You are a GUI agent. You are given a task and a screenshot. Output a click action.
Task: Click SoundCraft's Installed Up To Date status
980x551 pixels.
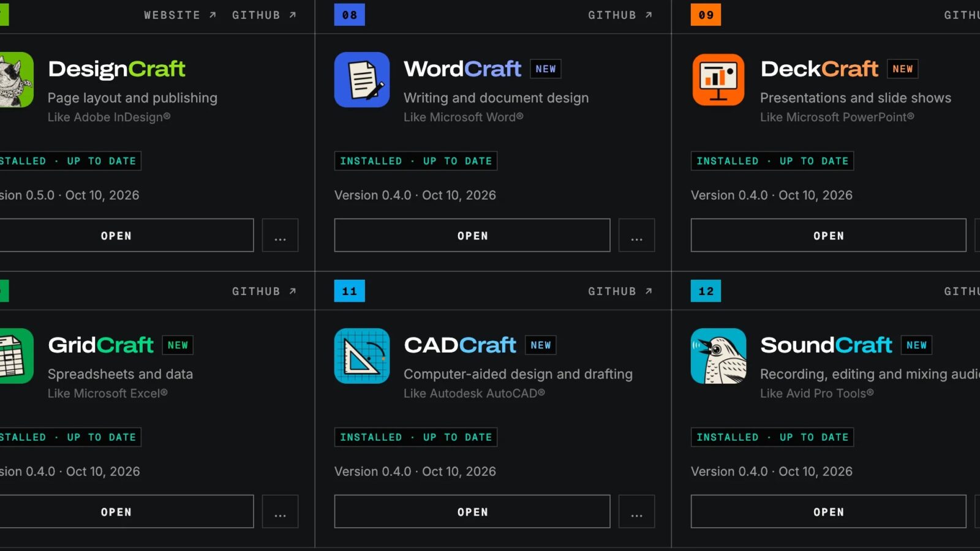point(772,437)
